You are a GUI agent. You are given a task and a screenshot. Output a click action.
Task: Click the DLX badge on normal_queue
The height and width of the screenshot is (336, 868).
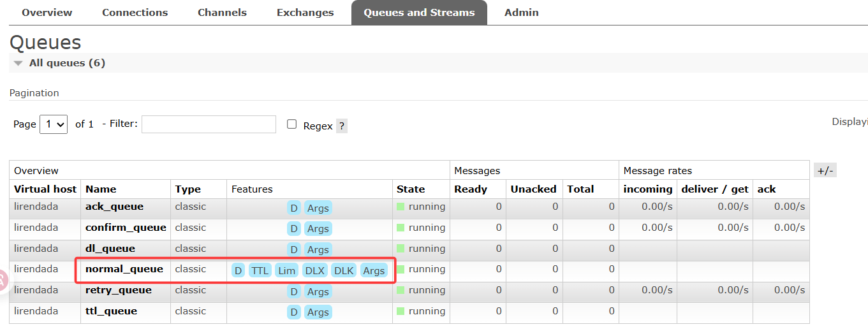pos(314,270)
